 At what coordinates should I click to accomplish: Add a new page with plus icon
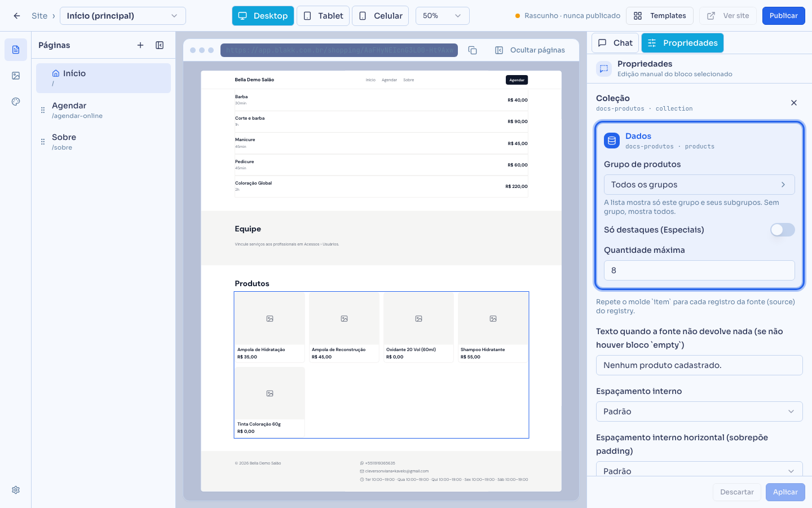pos(140,45)
